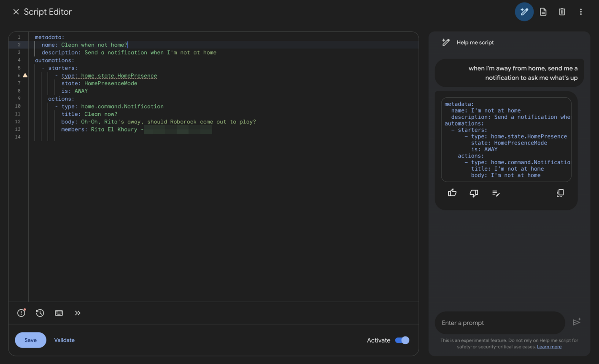Show keyboard shortcuts panel
Image resolution: width=599 pixels, height=364 pixels.
[x=59, y=313]
